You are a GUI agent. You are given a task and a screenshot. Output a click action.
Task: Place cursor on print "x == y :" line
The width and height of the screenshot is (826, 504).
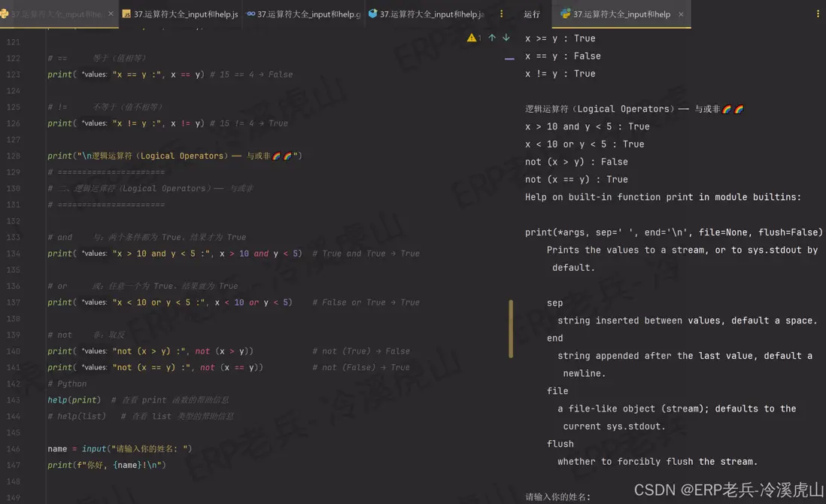point(170,74)
